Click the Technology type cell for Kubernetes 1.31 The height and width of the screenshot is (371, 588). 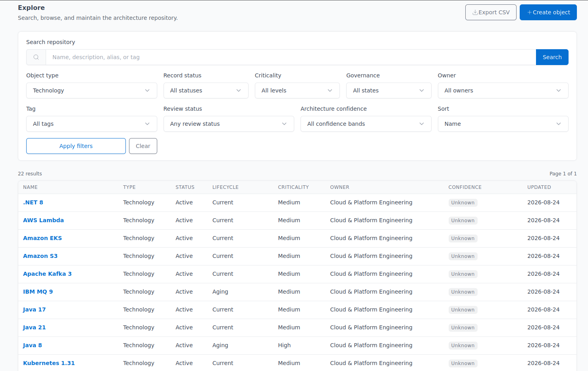coord(139,363)
